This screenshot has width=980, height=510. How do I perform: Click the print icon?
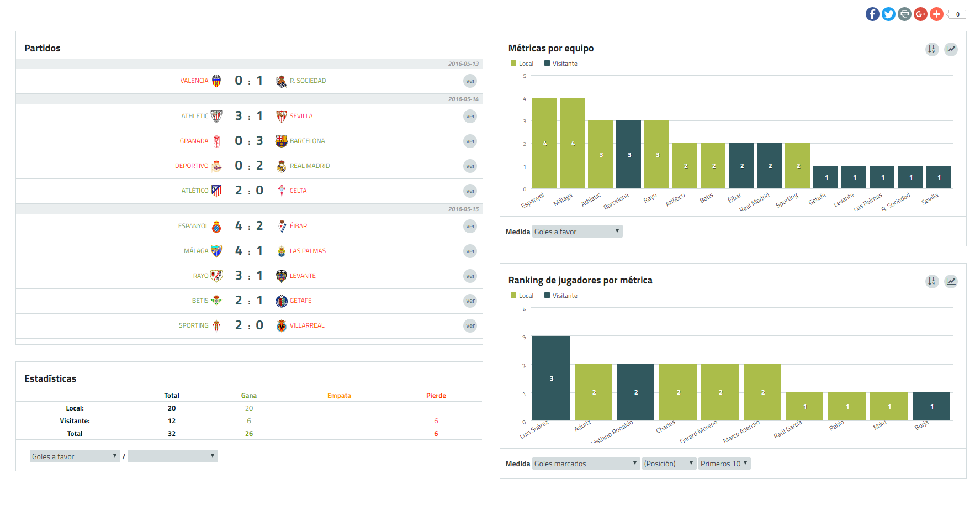pyautogui.click(x=904, y=14)
